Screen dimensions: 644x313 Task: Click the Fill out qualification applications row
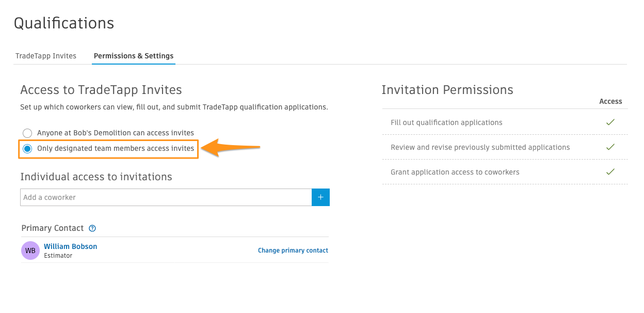click(505, 122)
